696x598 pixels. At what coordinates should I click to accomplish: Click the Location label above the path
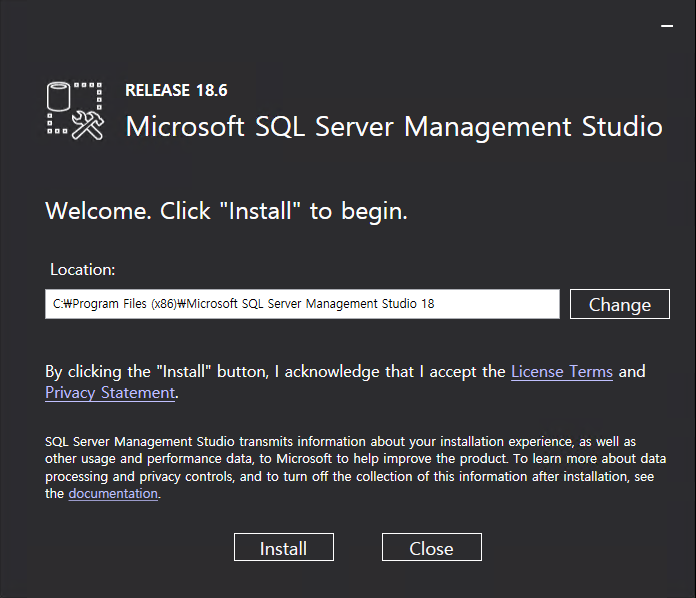[x=83, y=270]
